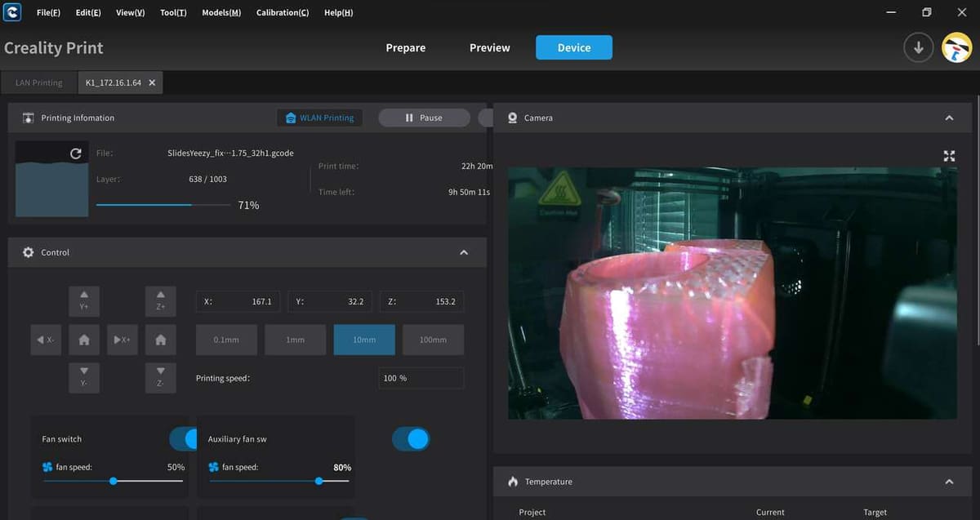The width and height of the screenshot is (980, 520).
Task: Click the Printing speed input field
Action: (421, 378)
